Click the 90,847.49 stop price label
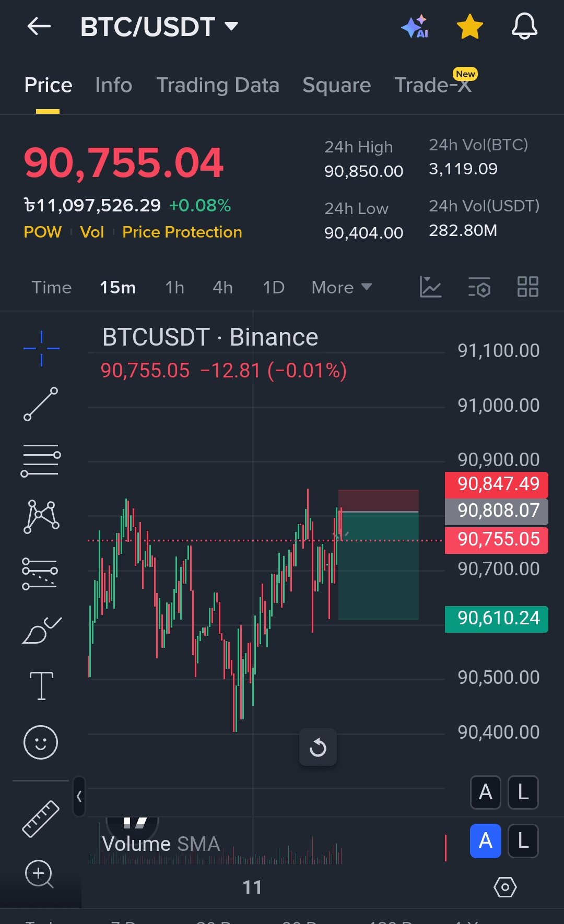This screenshot has height=924, width=564. tap(497, 484)
